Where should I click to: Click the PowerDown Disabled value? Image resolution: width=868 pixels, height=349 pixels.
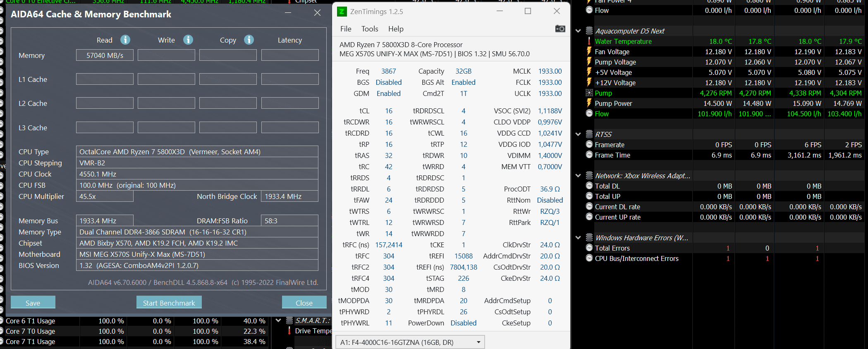[464, 323]
